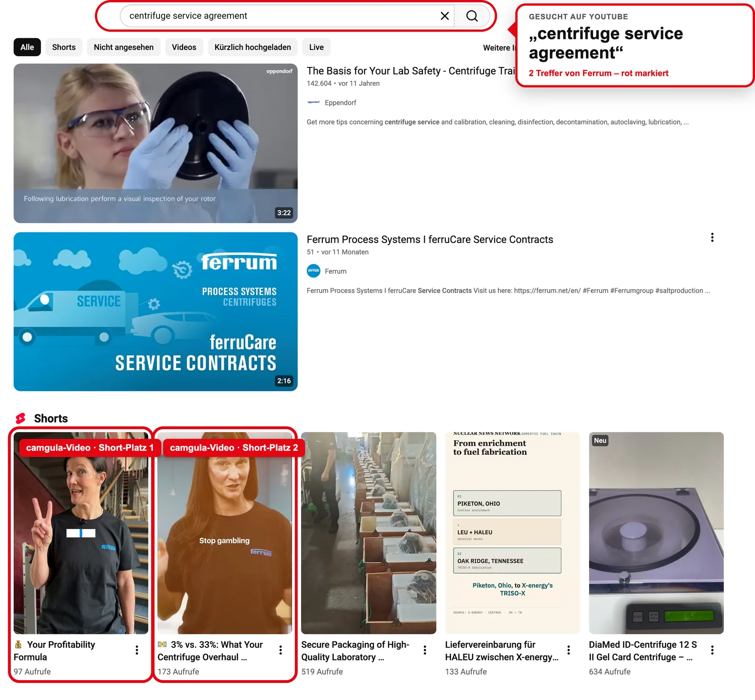
Task: Select the Nicht angesehen filter chip
Action: click(x=124, y=47)
